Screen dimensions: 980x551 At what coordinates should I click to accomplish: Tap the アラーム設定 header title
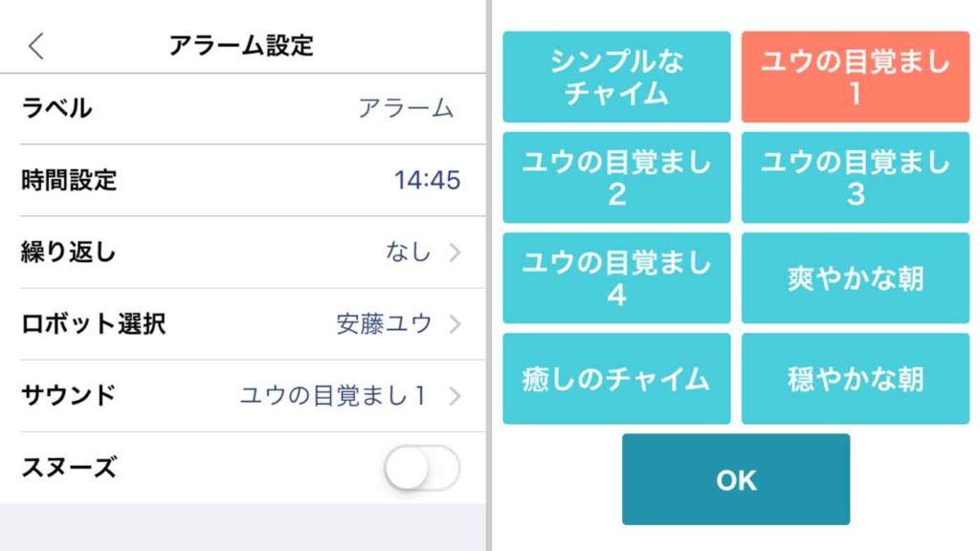pyautogui.click(x=241, y=46)
